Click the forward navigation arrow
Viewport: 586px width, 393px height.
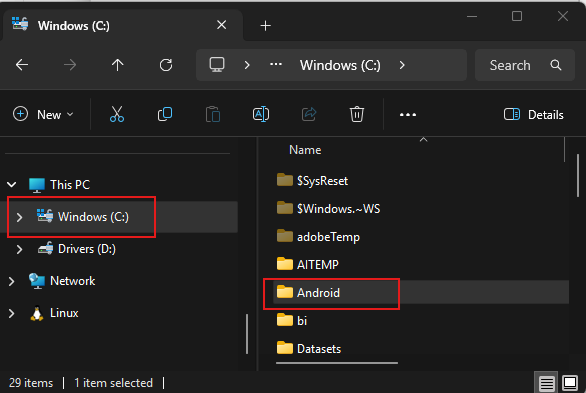pos(70,65)
